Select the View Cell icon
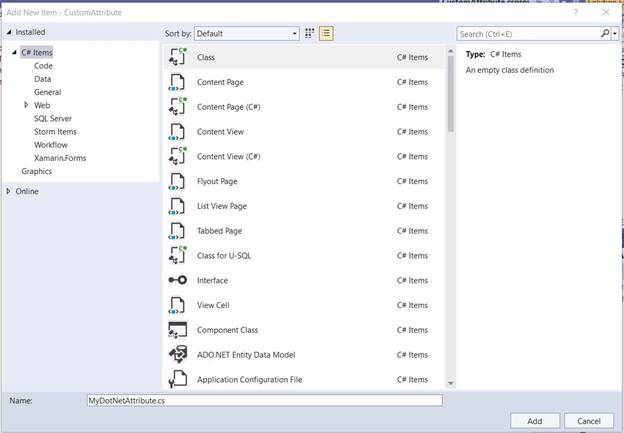The width and height of the screenshot is (624, 433). coord(177,305)
